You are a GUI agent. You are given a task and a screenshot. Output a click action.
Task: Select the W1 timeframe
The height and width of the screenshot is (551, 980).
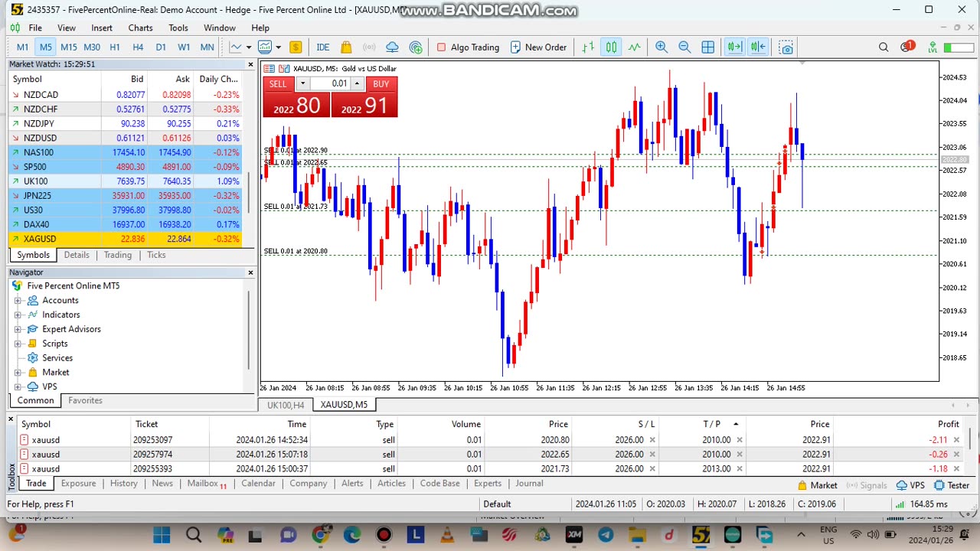point(184,47)
